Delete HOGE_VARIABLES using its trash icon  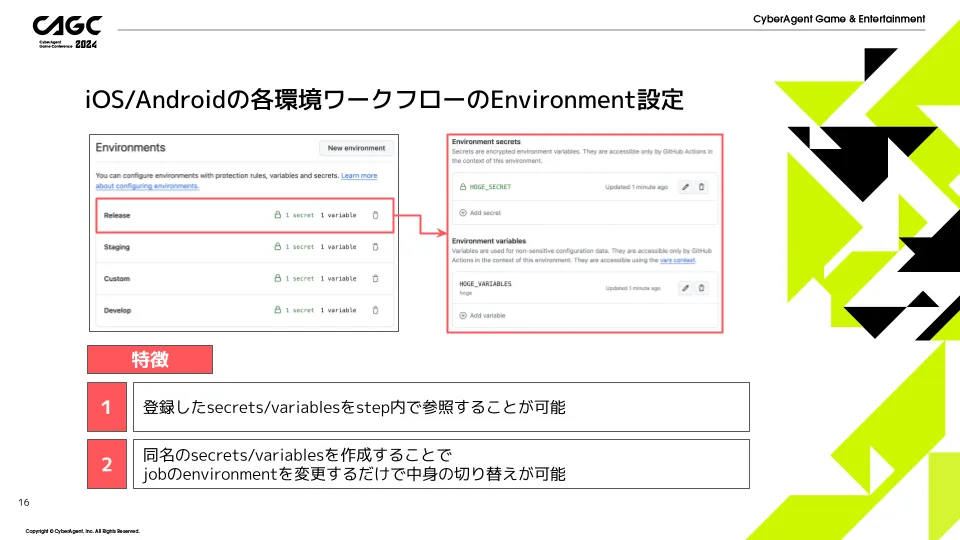point(701,288)
